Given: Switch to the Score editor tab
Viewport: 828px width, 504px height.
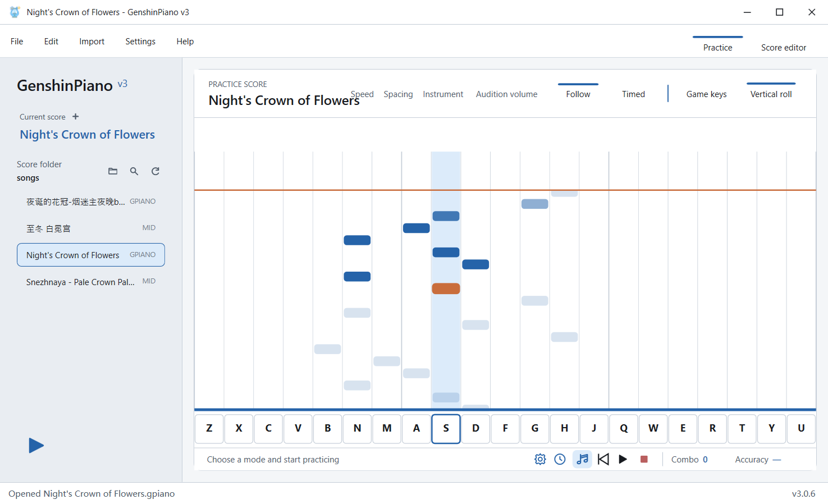Looking at the screenshot, I should click(784, 47).
